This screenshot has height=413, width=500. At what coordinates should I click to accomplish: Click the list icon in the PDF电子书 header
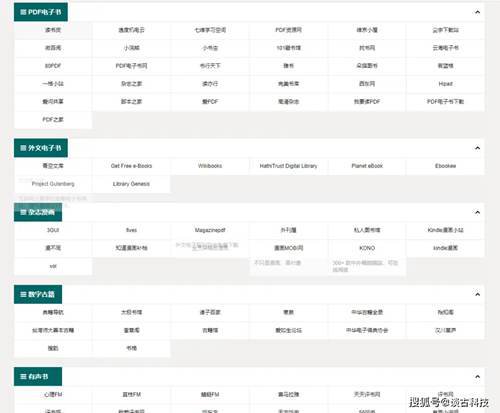[x=23, y=12]
